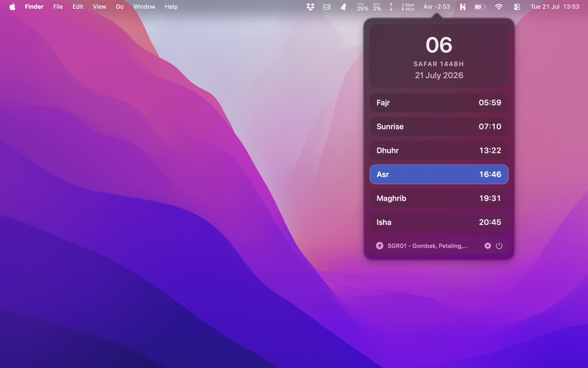Open the 2 Kb/s network speed readout
The width and height of the screenshot is (588, 368).
click(408, 7)
